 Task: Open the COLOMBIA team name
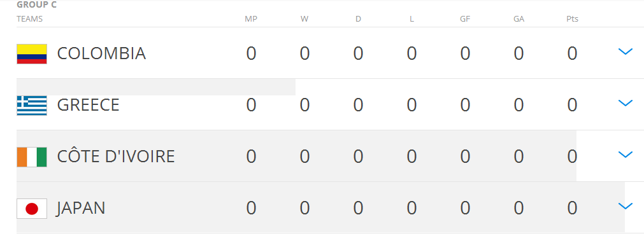click(x=101, y=53)
